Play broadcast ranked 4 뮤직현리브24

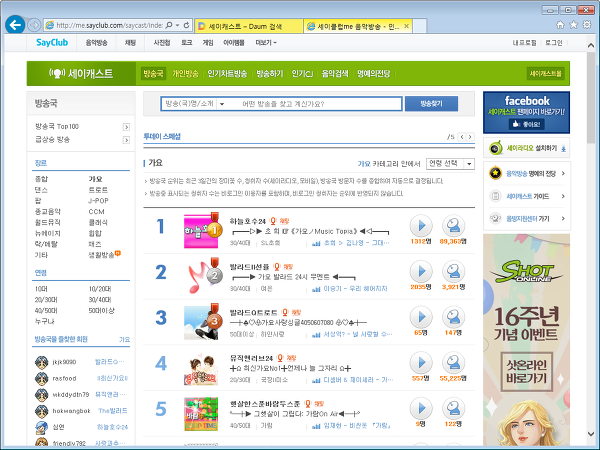(421, 362)
